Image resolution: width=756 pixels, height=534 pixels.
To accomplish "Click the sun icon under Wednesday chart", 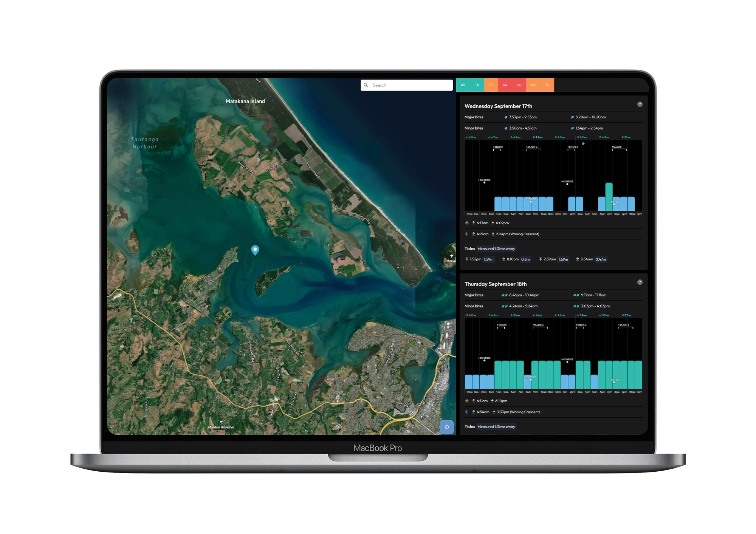I will tap(467, 223).
